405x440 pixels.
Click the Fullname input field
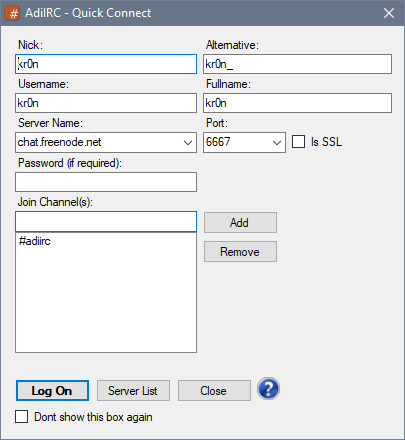pos(297,103)
